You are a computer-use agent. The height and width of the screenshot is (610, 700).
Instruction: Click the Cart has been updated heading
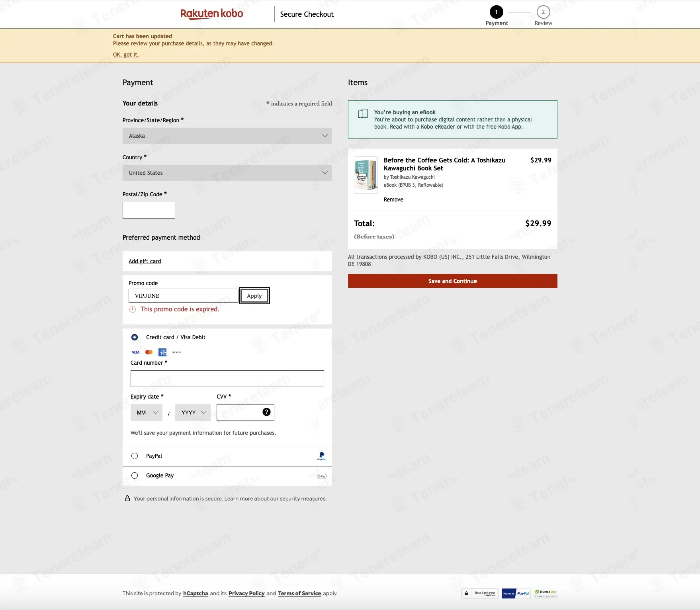[143, 36]
